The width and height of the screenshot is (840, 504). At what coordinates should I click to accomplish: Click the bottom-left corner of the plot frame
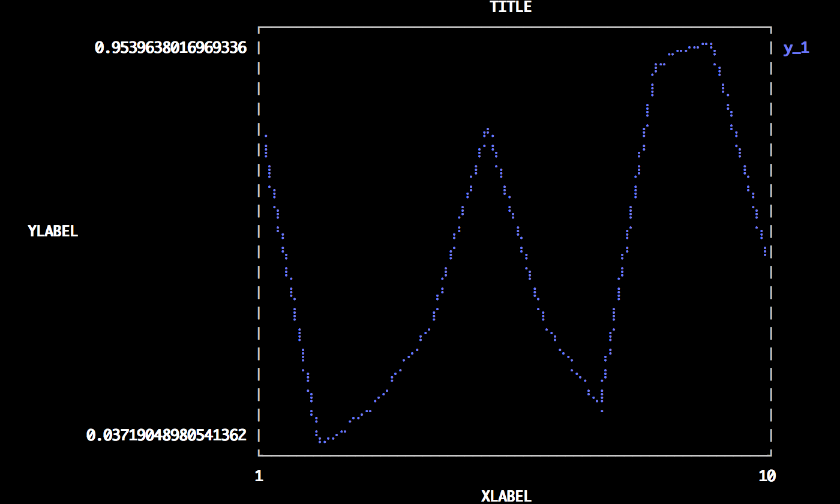pyautogui.click(x=259, y=455)
